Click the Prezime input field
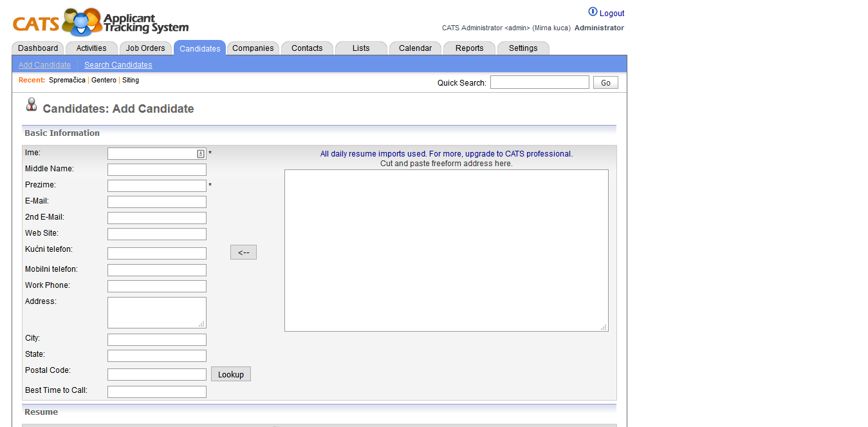 tap(156, 185)
